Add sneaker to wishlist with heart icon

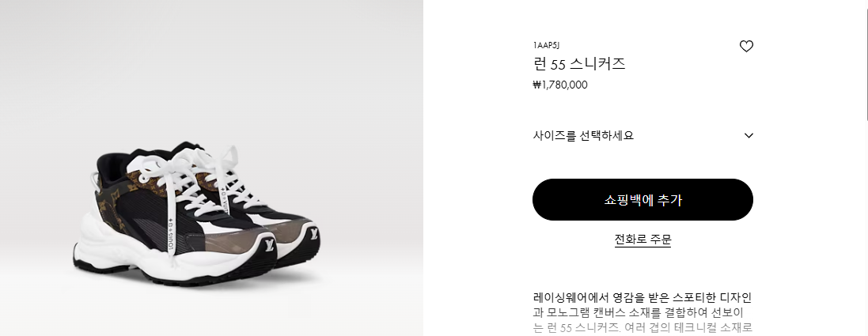point(746,47)
